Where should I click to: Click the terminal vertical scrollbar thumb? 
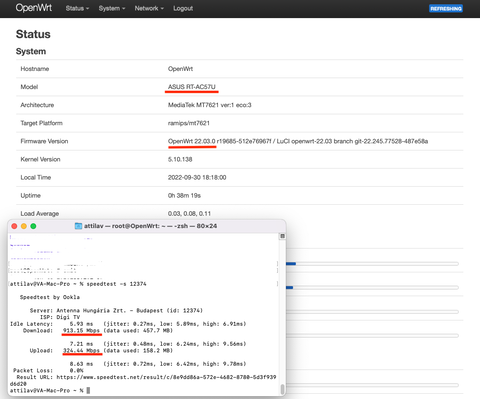click(x=282, y=389)
